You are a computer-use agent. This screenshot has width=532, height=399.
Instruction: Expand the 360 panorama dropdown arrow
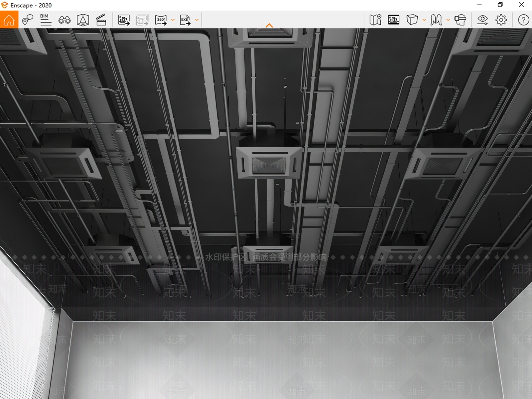point(173,20)
